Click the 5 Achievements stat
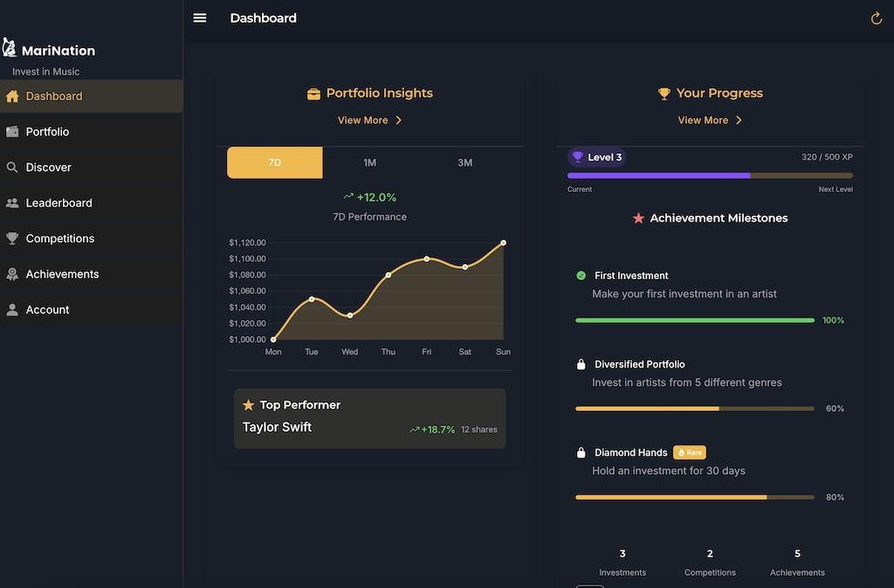This screenshot has height=588, width=894. pyautogui.click(x=797, y=563)
